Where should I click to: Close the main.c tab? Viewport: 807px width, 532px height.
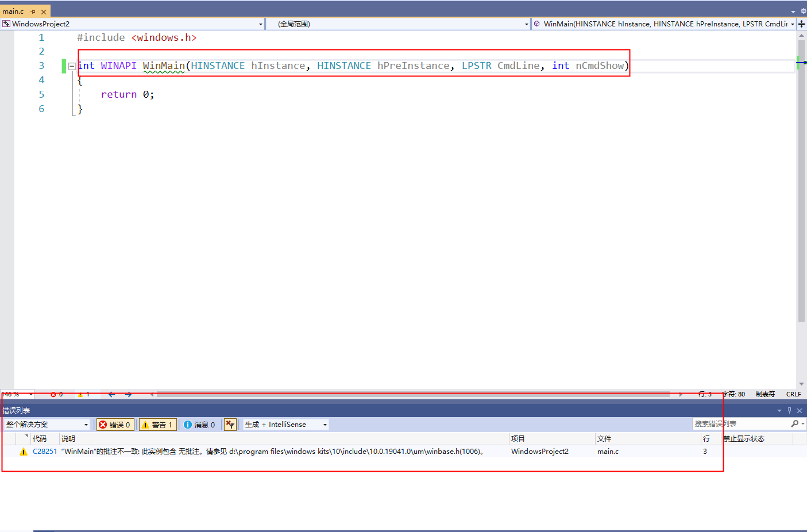pyautogui.click(x=44, y=11)
